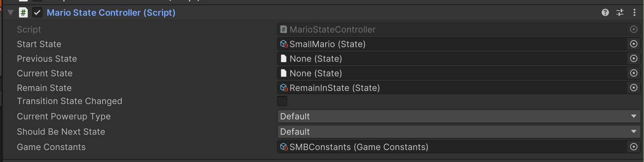The width and height of the screenshot is (644, 162).
Task: Click the Mario State Controller (Script) header title
Action: pyautogui.click(x=111, y=13)
